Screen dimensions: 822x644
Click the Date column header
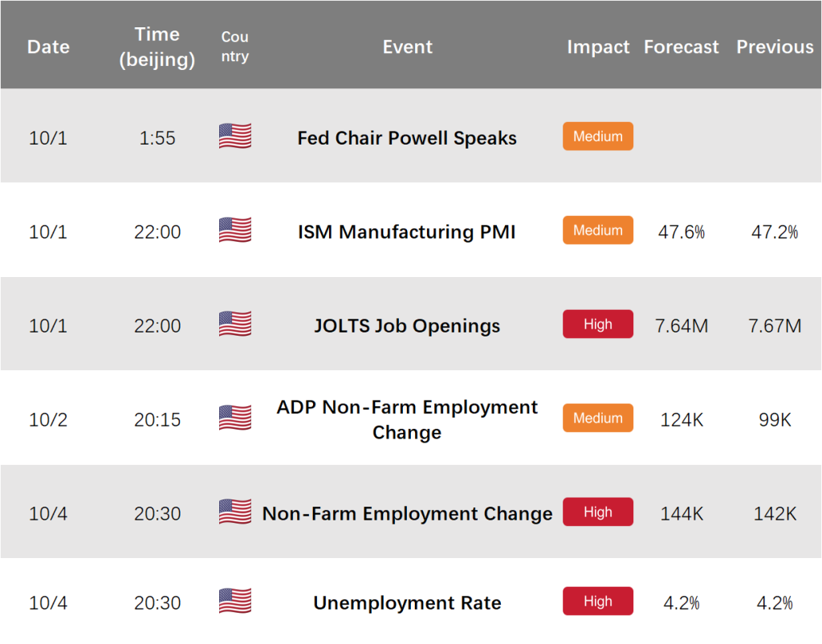(48, 47)
